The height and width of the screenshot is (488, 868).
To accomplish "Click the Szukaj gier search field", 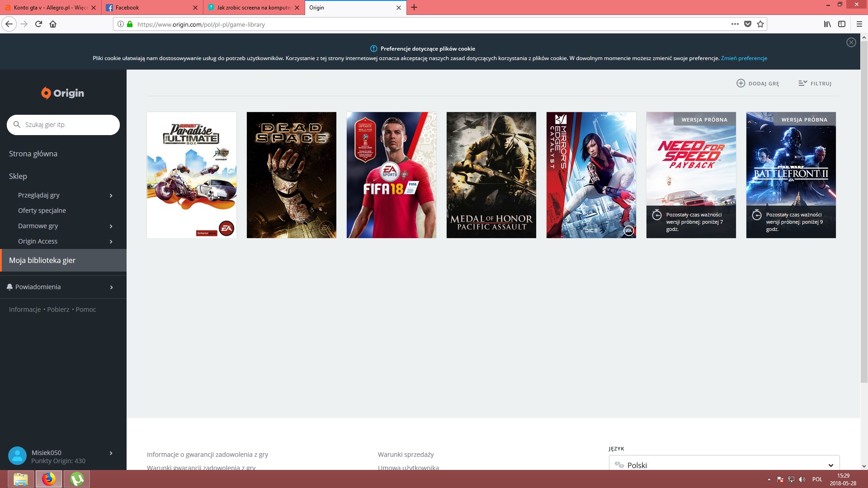I will [63, 125].
